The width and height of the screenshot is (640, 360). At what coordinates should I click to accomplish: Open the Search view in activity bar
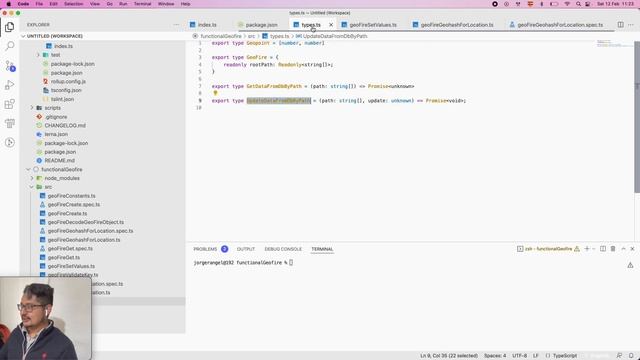9,46
